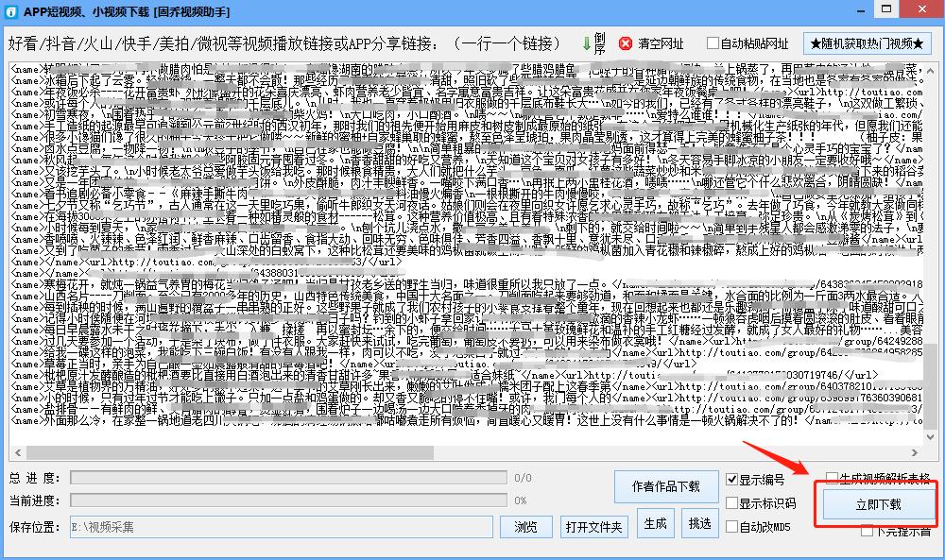945x560 pixels.
Task: Click the link list scroll-up arrow
Action: pyautogui.click(x=931, y=70)
